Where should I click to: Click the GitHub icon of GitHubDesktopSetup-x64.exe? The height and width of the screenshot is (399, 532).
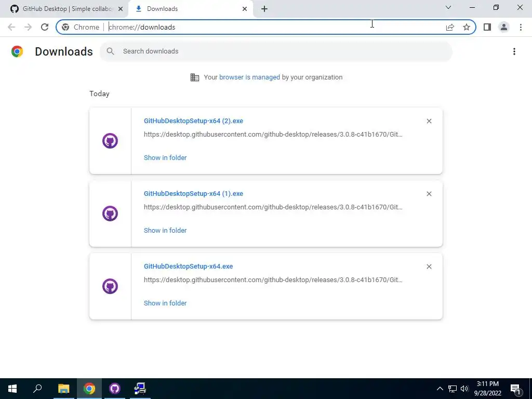[110, 286]
